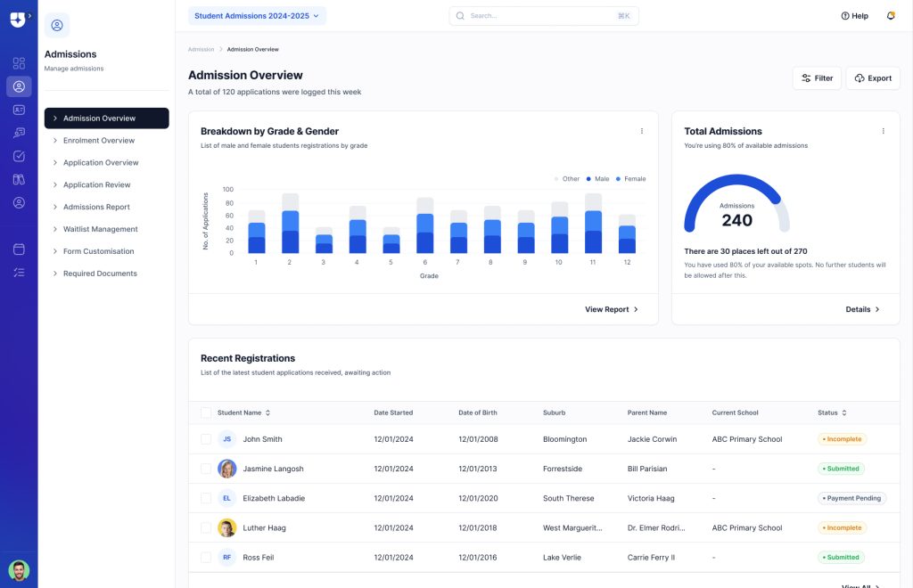Check the Ross Feil row checkbox

[206, 557]
